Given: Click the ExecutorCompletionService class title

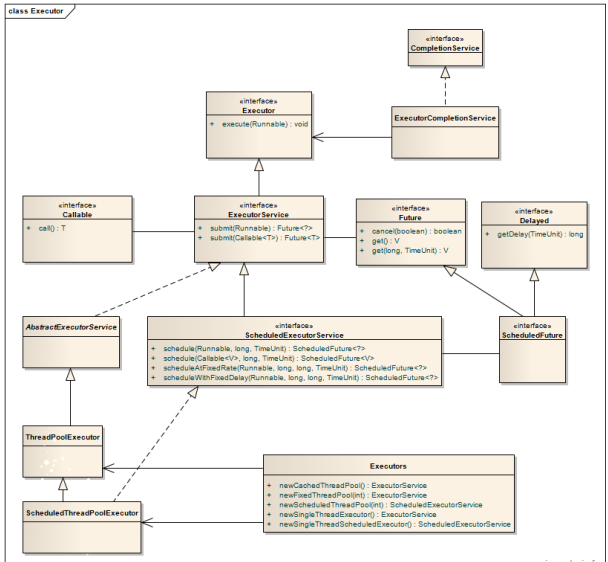Looking at the screenshot, I should 445,118.
